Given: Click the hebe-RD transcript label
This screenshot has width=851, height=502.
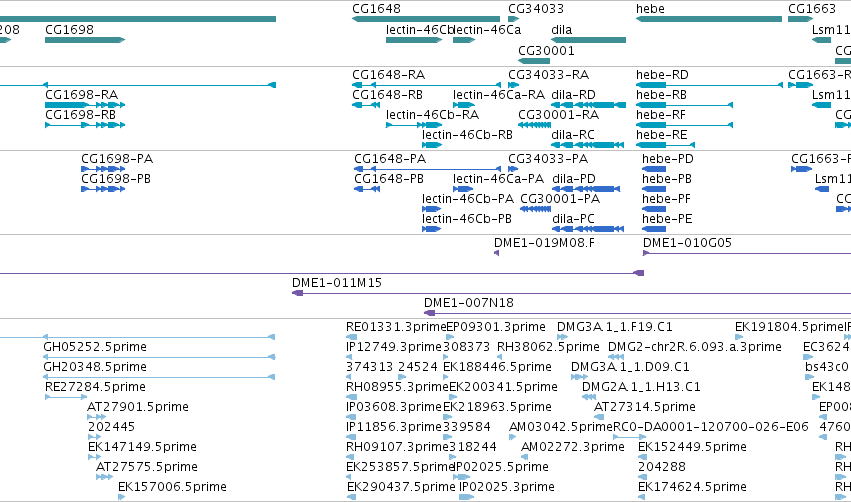Looking at the screenshot, I should coord(662,75).
